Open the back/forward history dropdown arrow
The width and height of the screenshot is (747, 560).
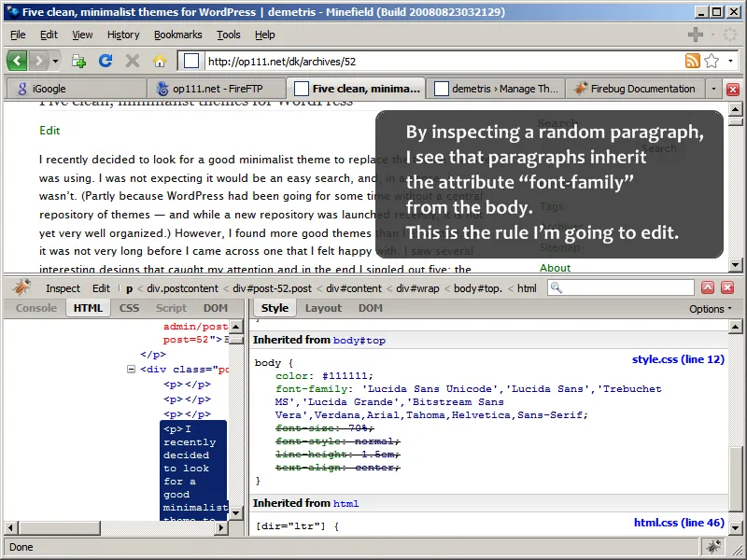pos(55,61)
